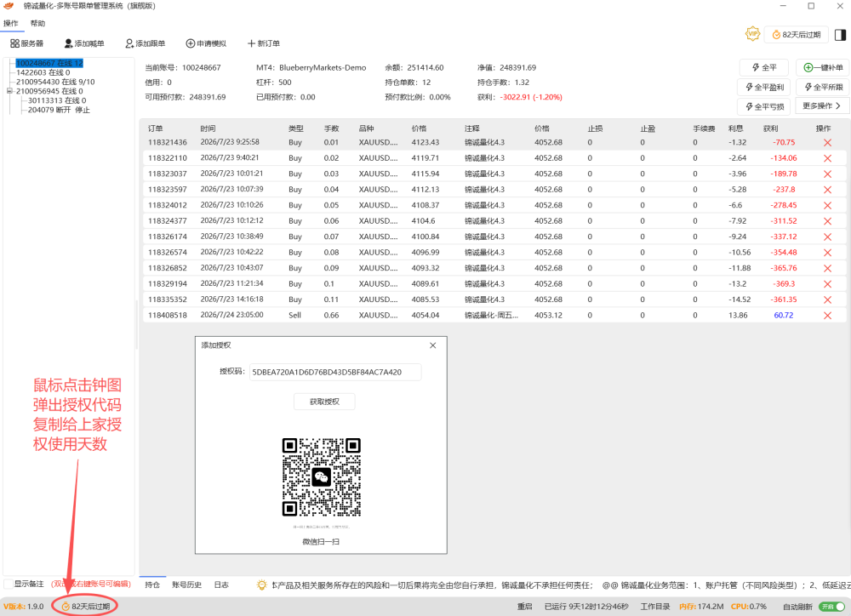Close order 118323597 with red X

(827, 190)
